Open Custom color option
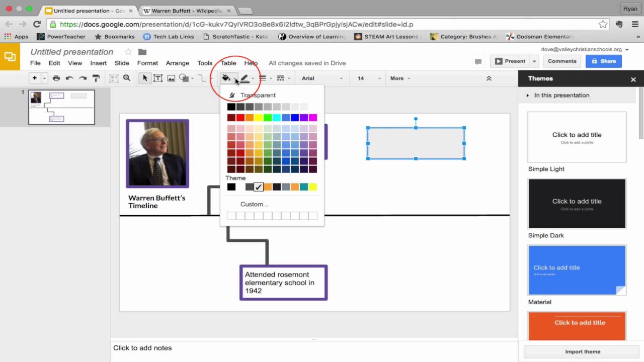 click(x=254, y=204)
